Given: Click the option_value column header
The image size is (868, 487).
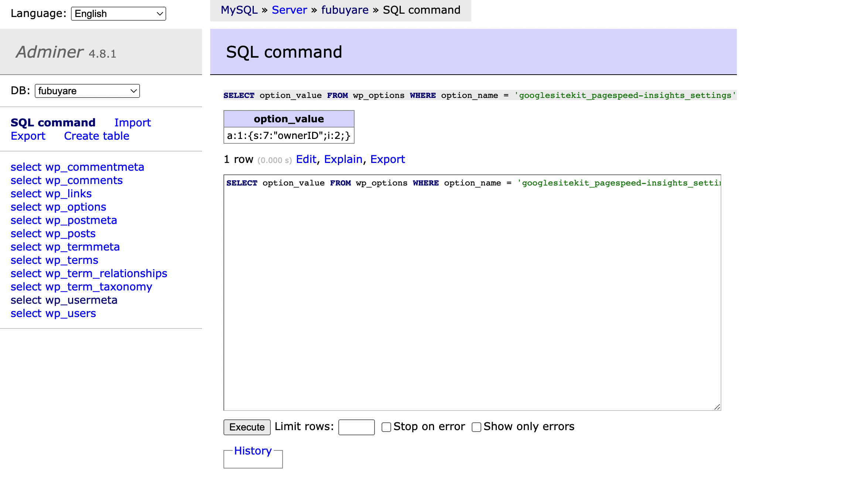Looking at the screenshot, I should click(288, 119).
